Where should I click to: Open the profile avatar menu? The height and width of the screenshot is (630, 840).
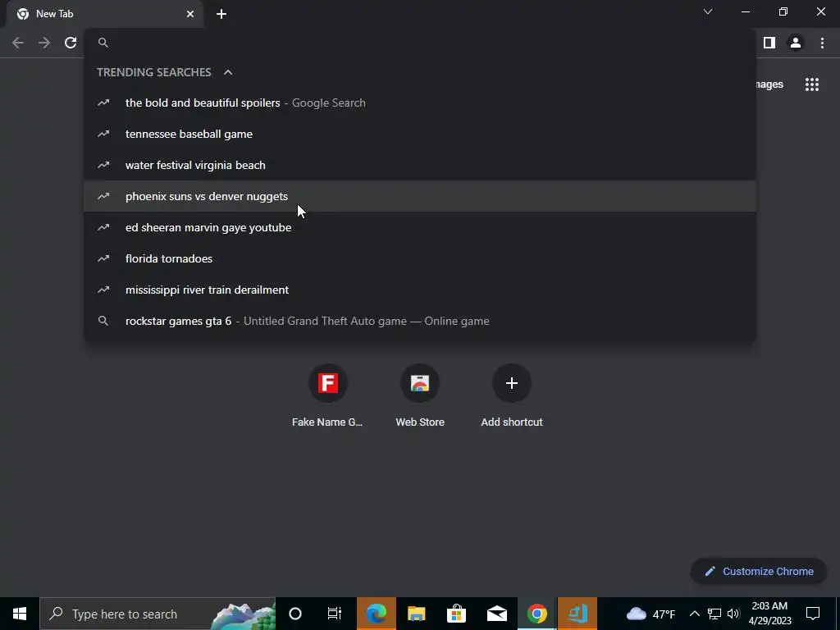click(x=796, y=43)
